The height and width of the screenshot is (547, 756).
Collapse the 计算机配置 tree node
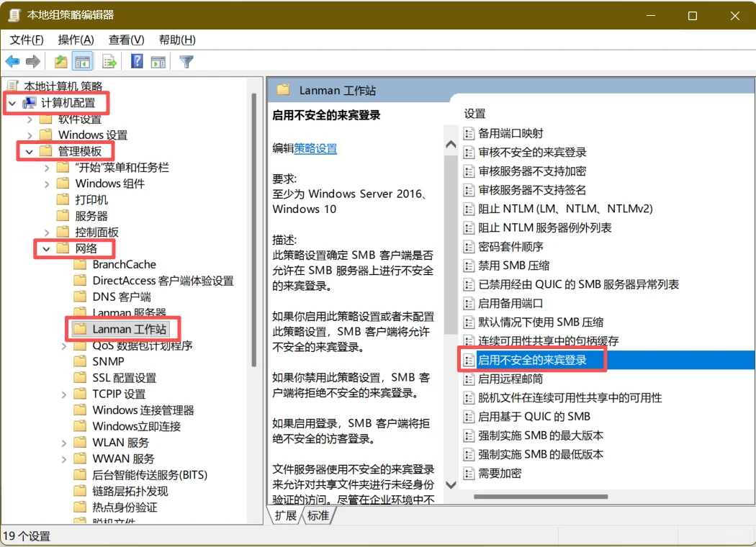pyautogui.click(x=14, y=103)
